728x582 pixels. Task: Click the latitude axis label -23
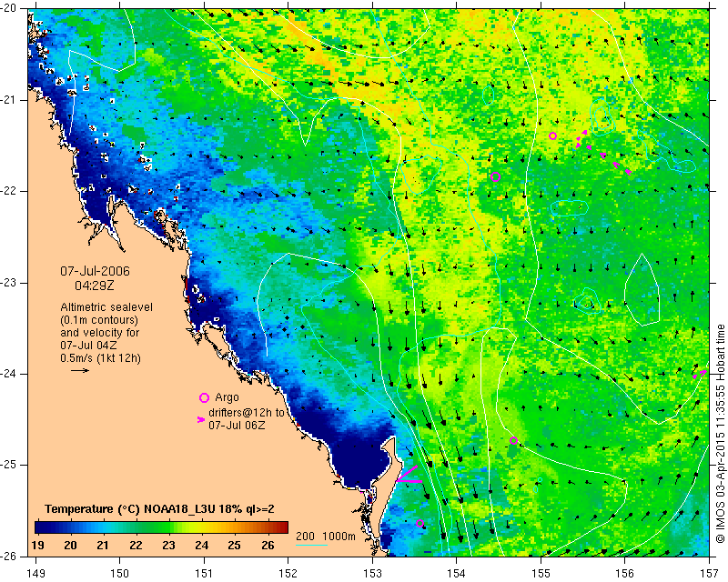tap(7, 283)
